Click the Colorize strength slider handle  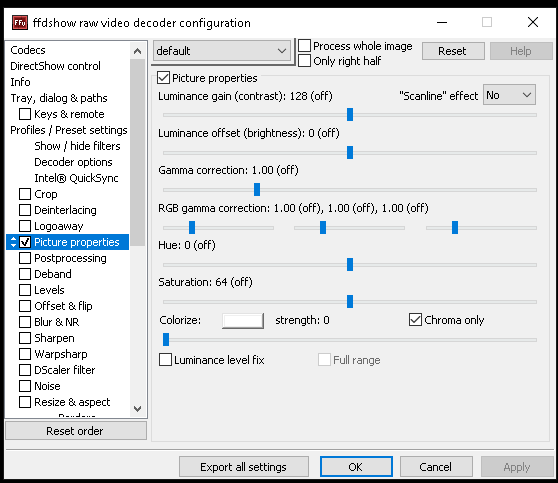tap(166, 340)
